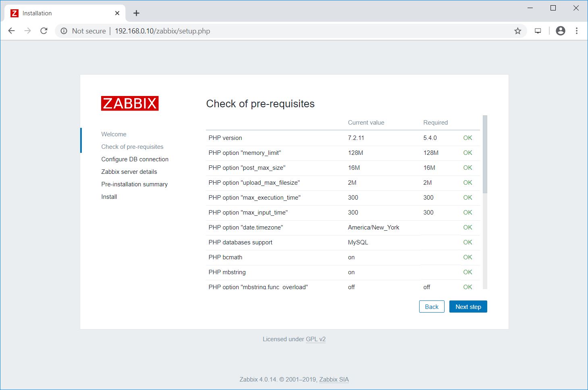Reload the page with refresh icon
The width and height of the screenshot is (588, 390).
44,31
